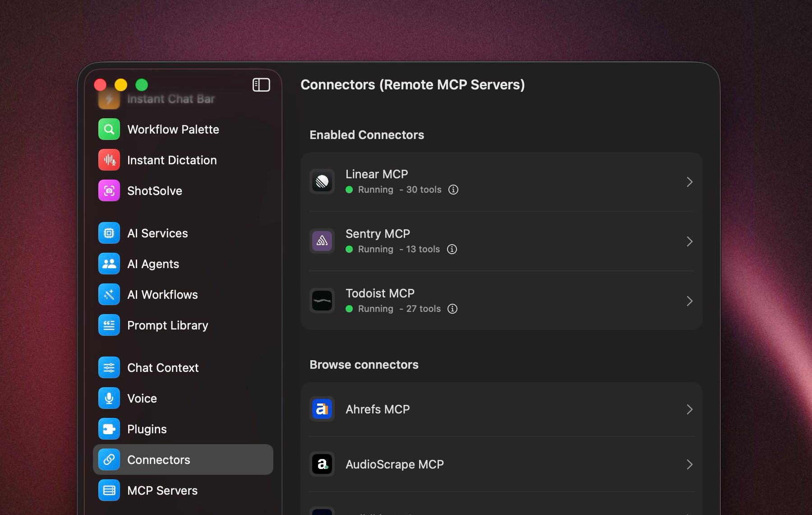Click the Instant Dictation sidebar icon
The height and width of the screenshot is (515, 812).
(109, 160)
